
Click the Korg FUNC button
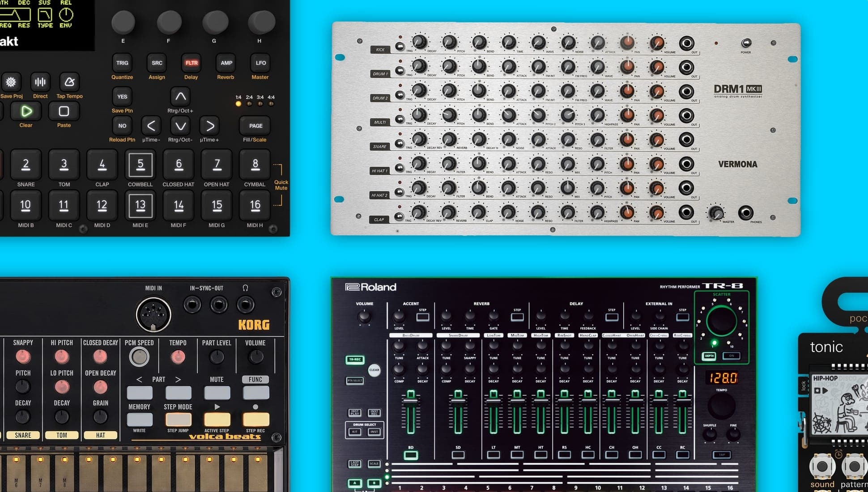[x=256, y=393]
